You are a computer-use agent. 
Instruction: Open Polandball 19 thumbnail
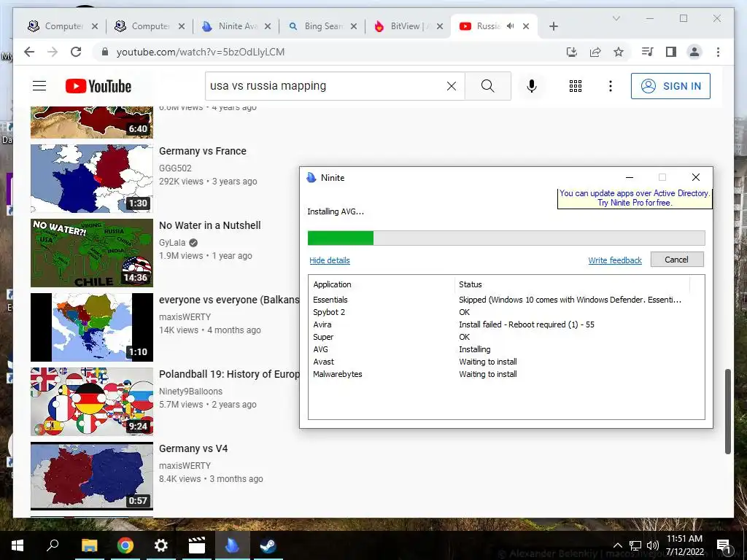92,402
